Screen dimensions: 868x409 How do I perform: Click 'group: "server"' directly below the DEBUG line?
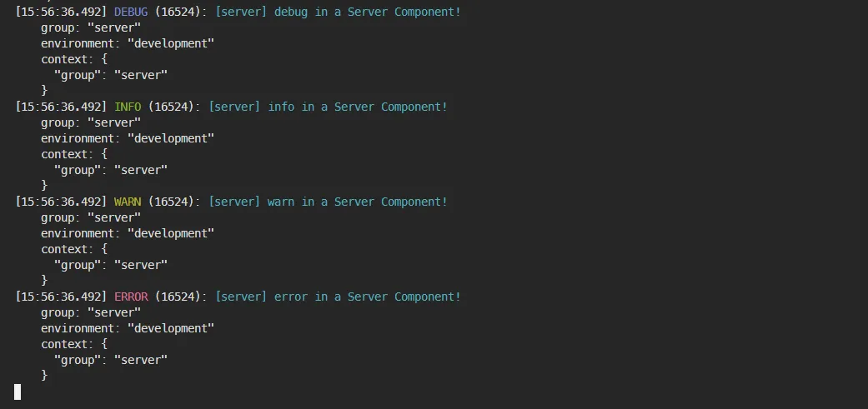91,27
